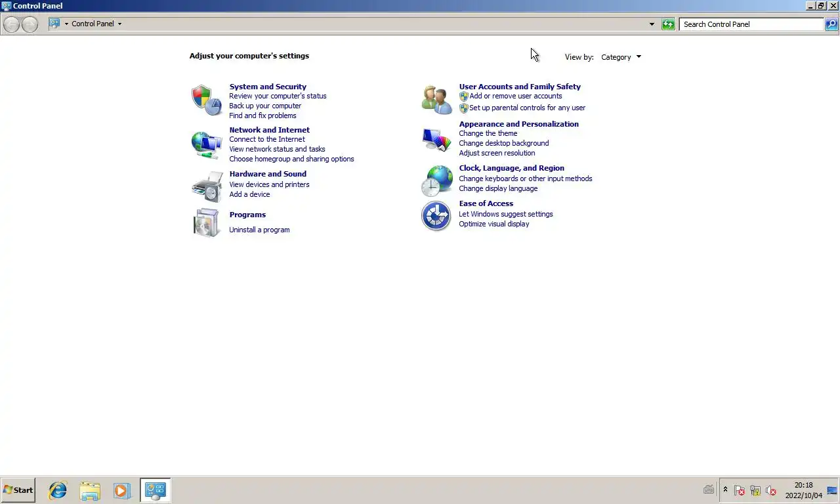Open Set up parental controls for any user

tap(527, 108)
